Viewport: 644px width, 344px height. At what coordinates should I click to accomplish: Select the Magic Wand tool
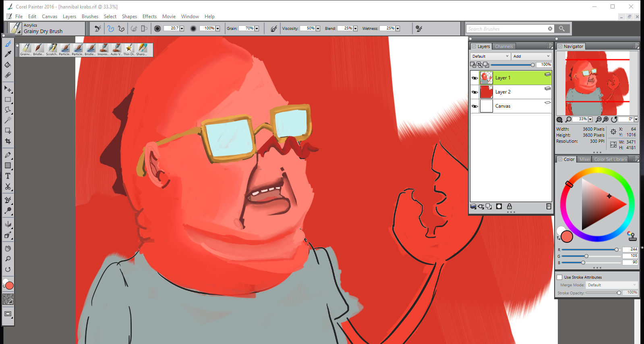click(x=8, y=120)
